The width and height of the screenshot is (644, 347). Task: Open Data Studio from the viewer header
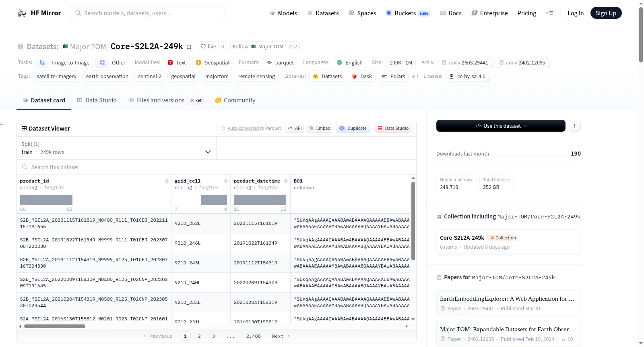point(393,128)
